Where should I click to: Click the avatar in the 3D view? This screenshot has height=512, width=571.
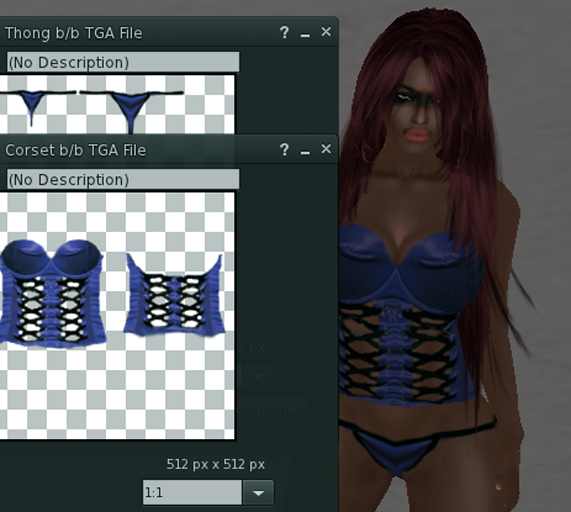432,260
